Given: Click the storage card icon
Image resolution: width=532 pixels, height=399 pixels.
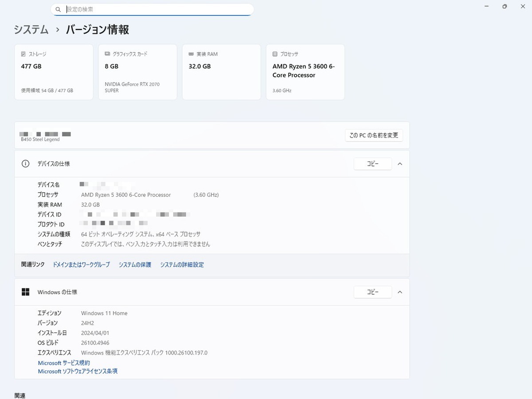Looking at the screenshot, I should 23,54.
